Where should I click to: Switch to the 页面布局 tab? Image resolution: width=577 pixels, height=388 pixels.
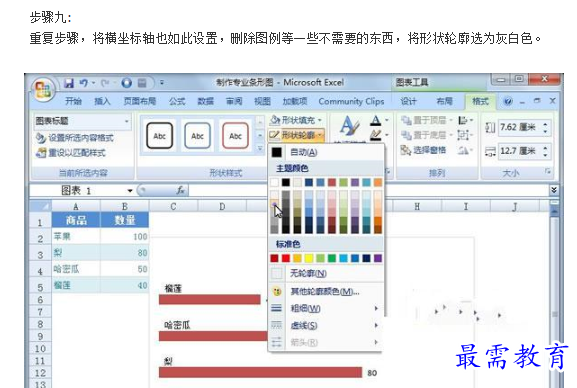[x=139, y=101]
